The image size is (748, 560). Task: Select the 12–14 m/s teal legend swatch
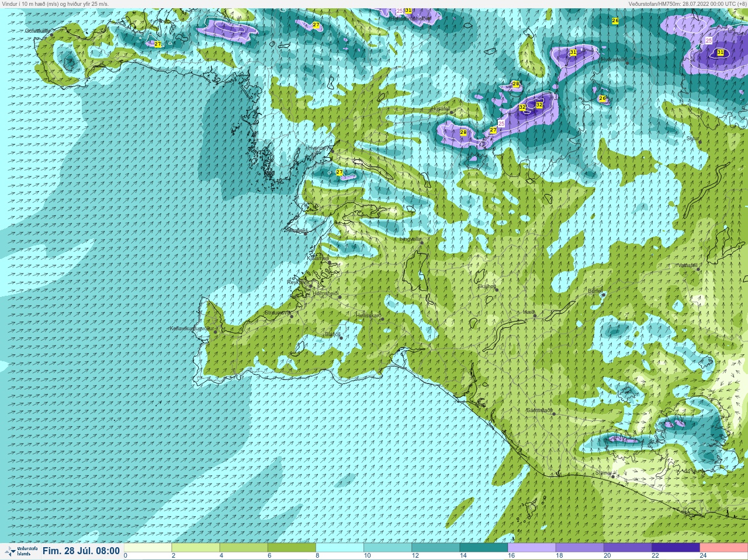pos(435,548)
